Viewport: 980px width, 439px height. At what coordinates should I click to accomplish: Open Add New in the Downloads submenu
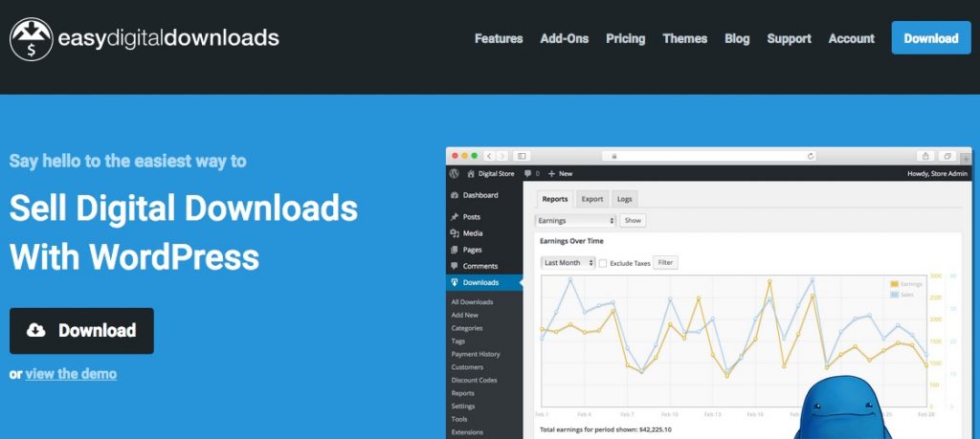click(x=464, y=316)
